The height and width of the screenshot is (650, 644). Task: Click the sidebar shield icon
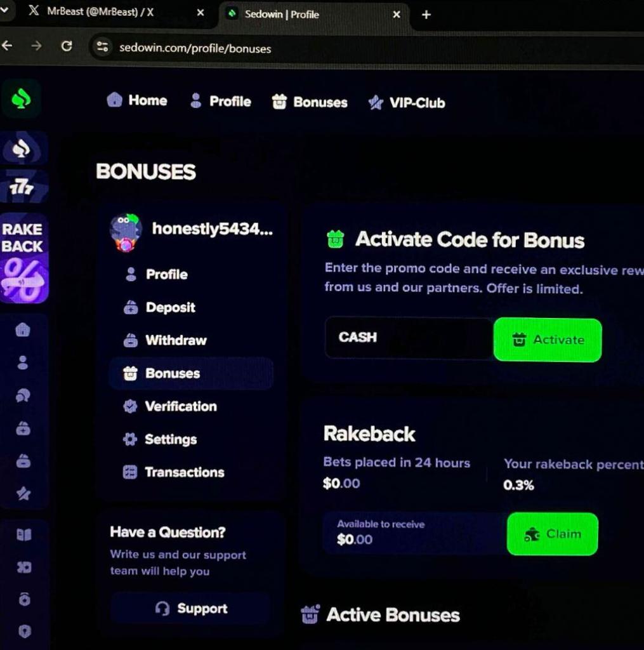25,631
